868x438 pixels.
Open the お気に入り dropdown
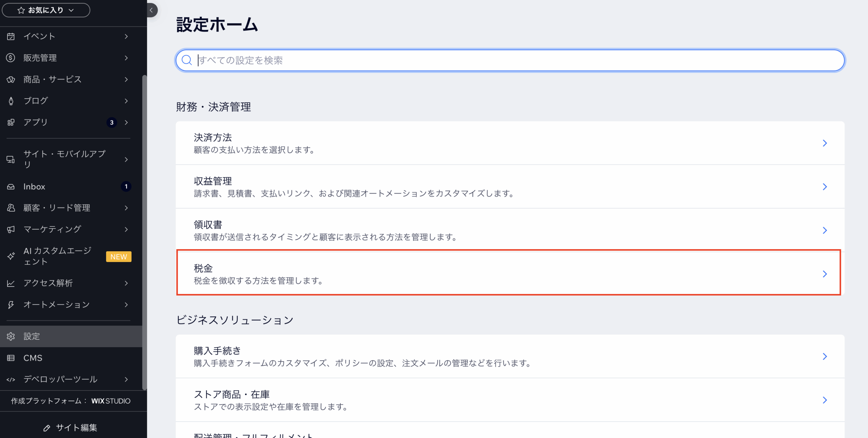coord(46,10)
